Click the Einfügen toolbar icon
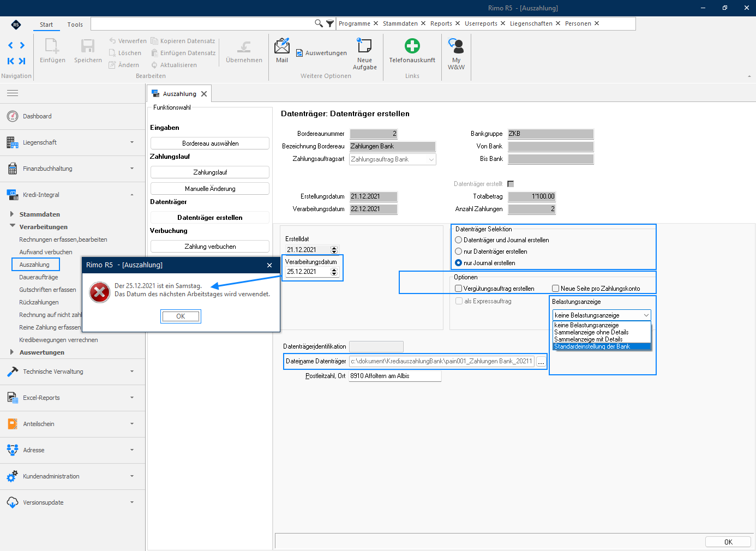The height and width of the screenshot is (551, 756). coord(52,46)
